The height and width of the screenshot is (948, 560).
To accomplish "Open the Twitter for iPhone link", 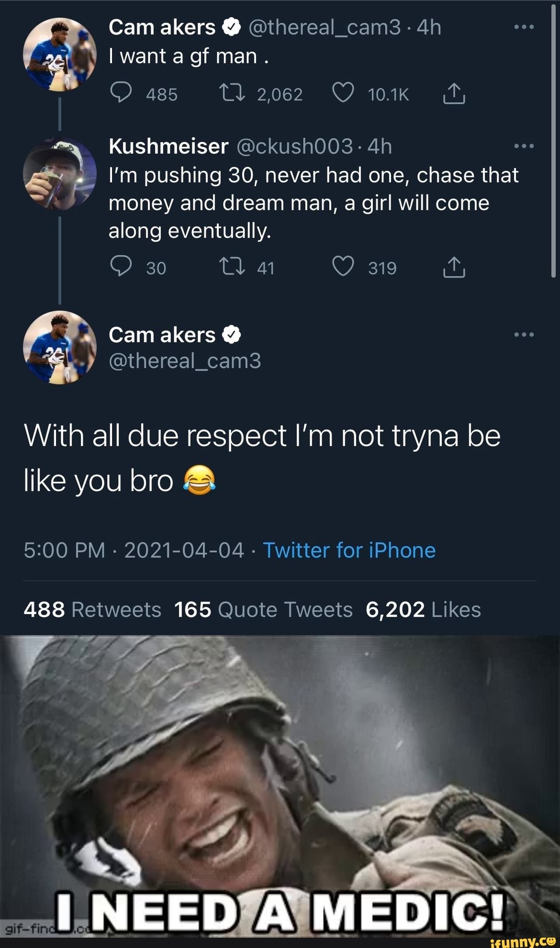I will click(349, 550).
